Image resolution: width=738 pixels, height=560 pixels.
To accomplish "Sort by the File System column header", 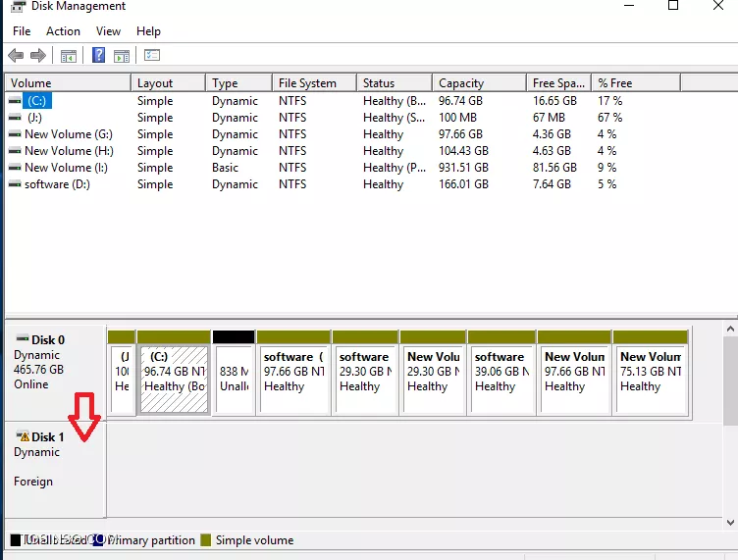I will 314,82.
